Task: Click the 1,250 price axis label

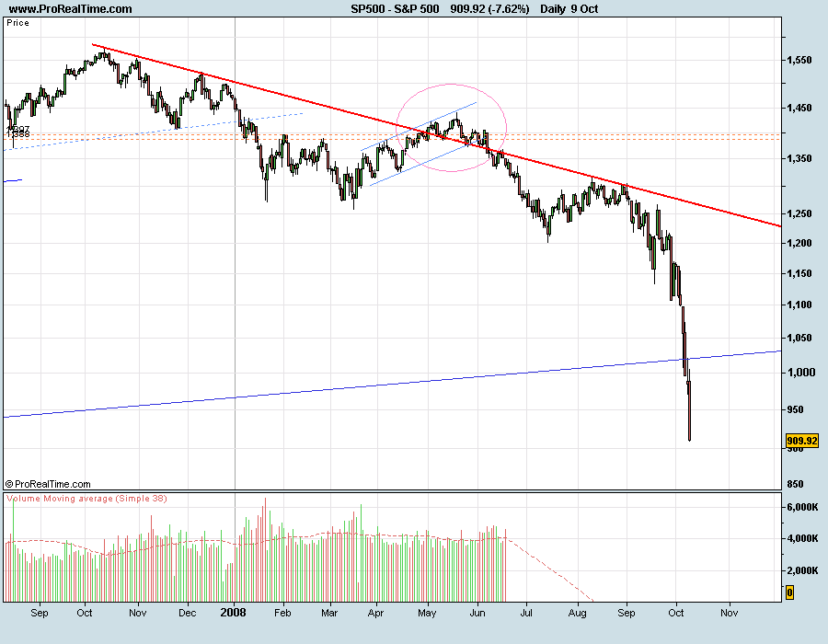Action: click(x=799, y=213)
